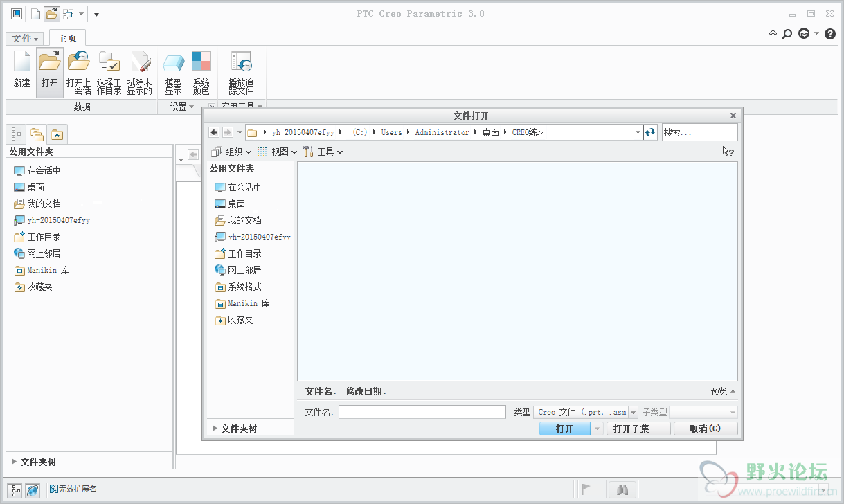
Task: Select Favorites (收藏夹) in main navigator
Action: point(33,287)
